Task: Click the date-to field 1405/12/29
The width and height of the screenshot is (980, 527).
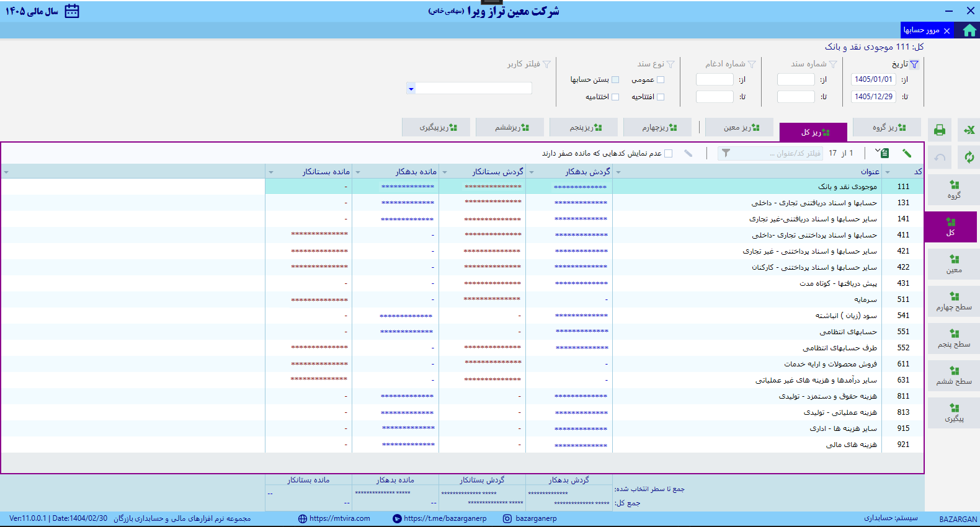Action: [873, 97]
